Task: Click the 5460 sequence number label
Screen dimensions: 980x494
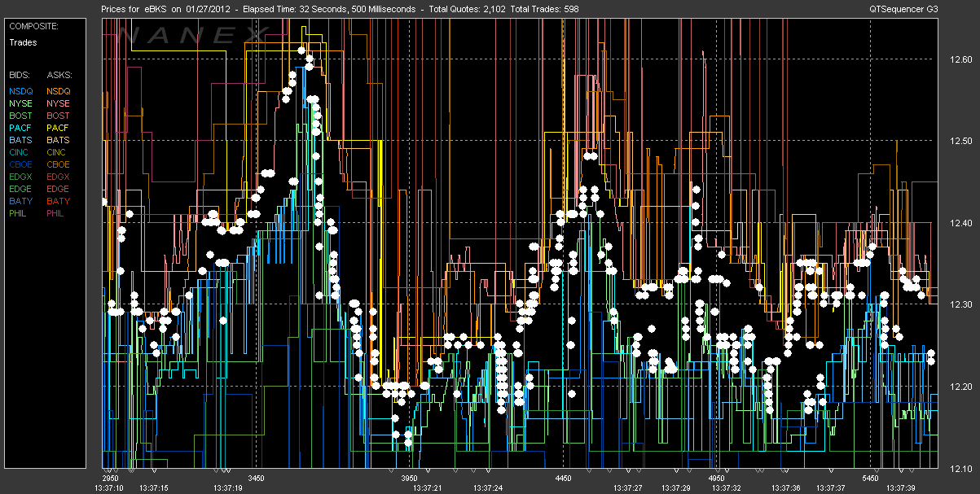Action: pos(871,478)
